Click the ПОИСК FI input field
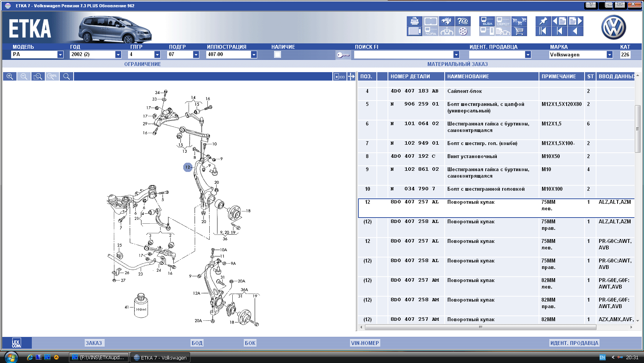The width and height of the screenshot is (644, 363). [x=404, y=54]
